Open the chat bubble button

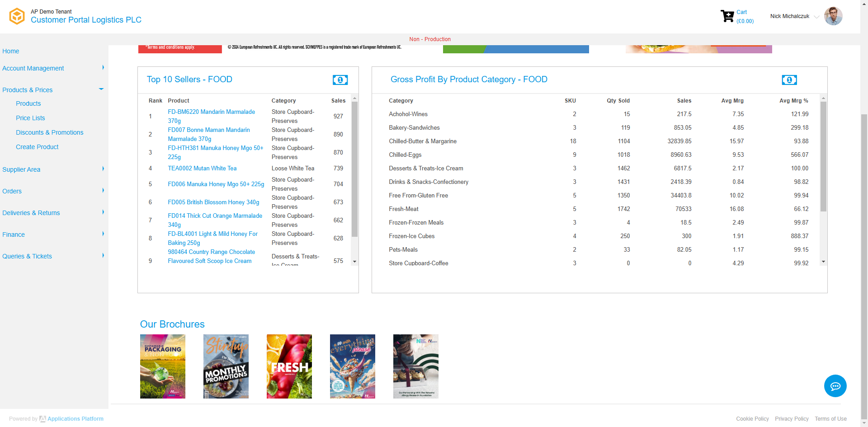[835, 386]
